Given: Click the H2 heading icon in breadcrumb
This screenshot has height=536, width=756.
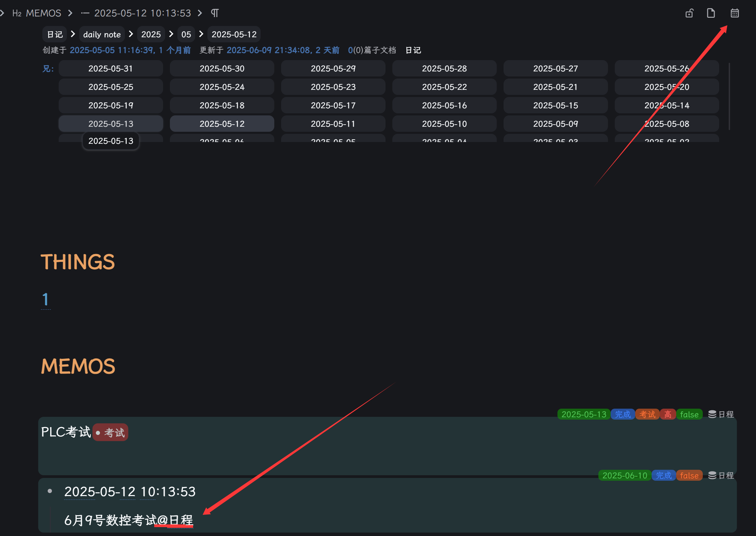Looking at the screenshot, I should pyautogui.click(x=17, y=13).
